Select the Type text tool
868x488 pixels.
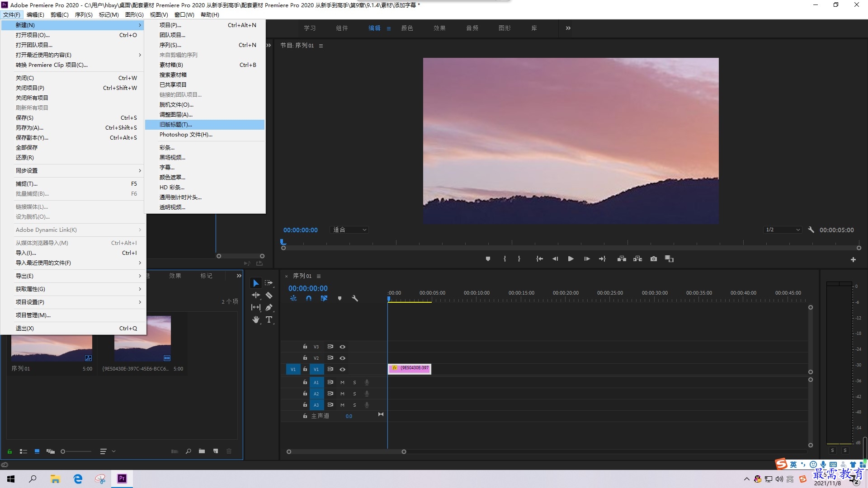pos(269,319)
